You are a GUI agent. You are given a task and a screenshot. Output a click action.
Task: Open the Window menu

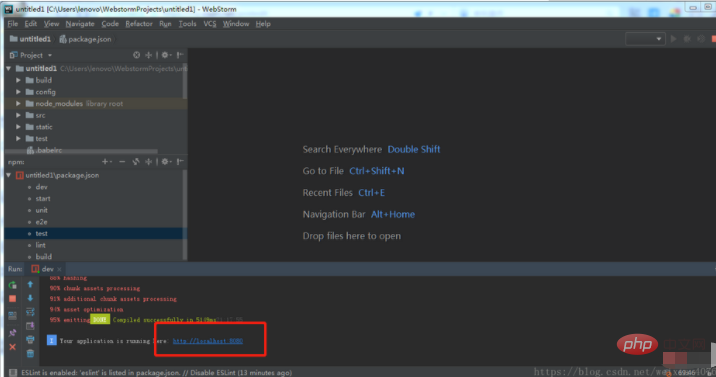tap(236, 24)
